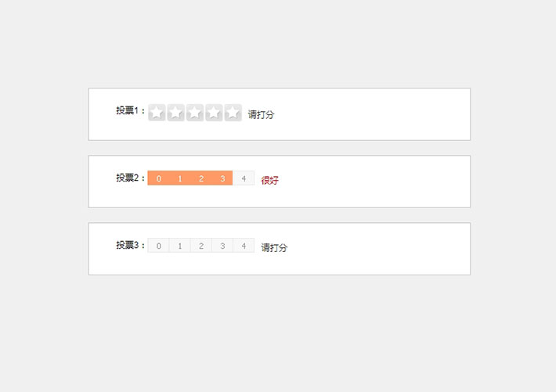The image size is (556, 392).
Task: Select the second star in 投票1
Action: click(175, 113)
